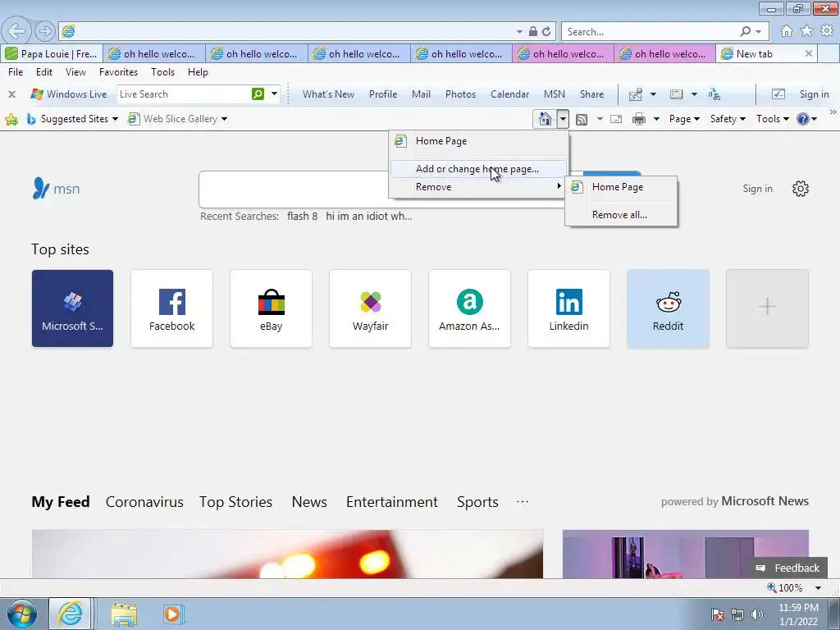840x630 pixels.
Task: Close the Windows Live toolbar with X
Action: [11, 94]
